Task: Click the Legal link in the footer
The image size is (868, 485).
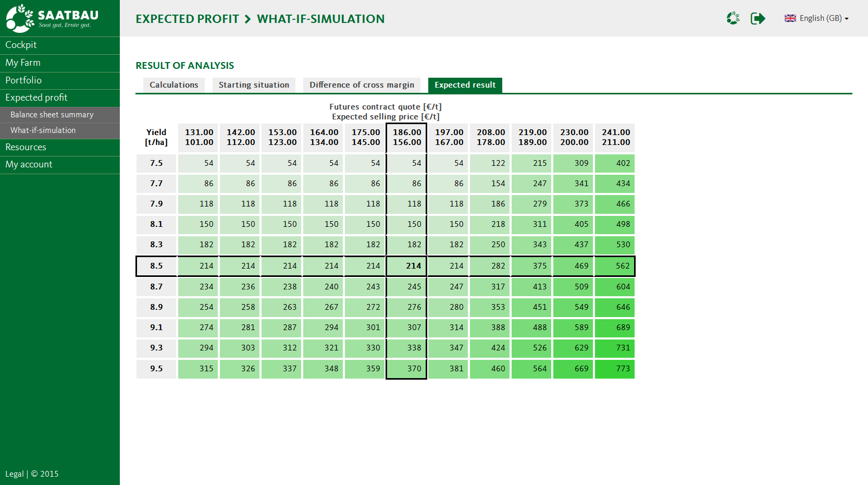Action: coord(14,474)
